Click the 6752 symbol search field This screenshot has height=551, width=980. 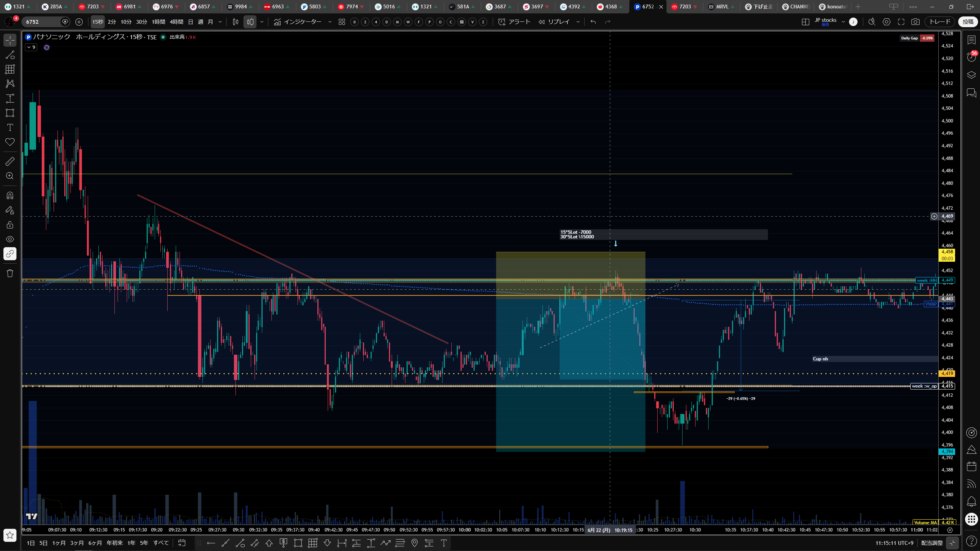[42, 22]
